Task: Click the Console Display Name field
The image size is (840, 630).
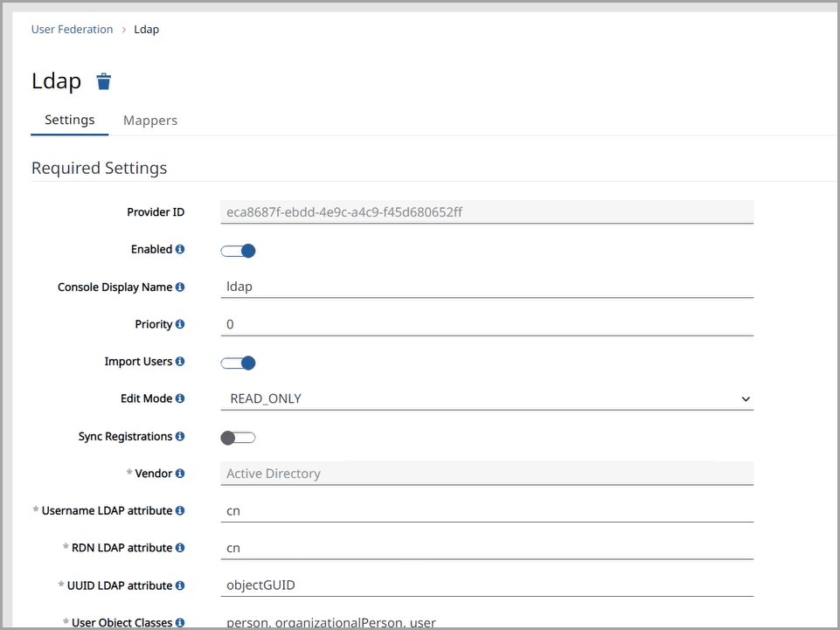Action: click(487, 287)
